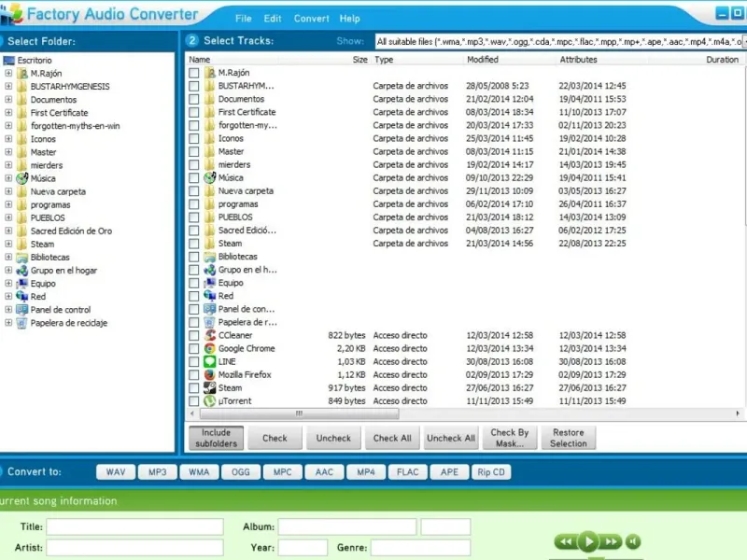Check the PUEBLOS row checkbox

tap(194, 217)
